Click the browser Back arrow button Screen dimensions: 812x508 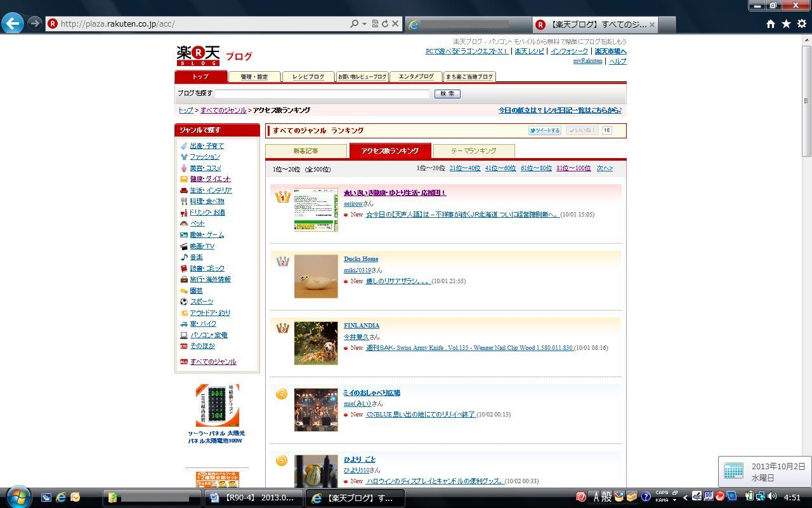(x=13, y=23)
